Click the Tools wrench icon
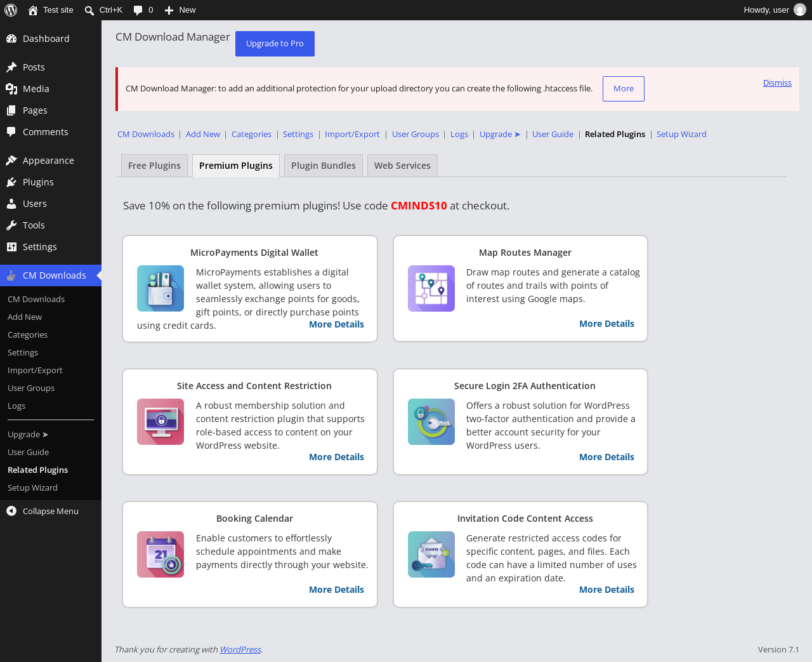This screenshot has height=662, width=812. click(x=11, y=225)
